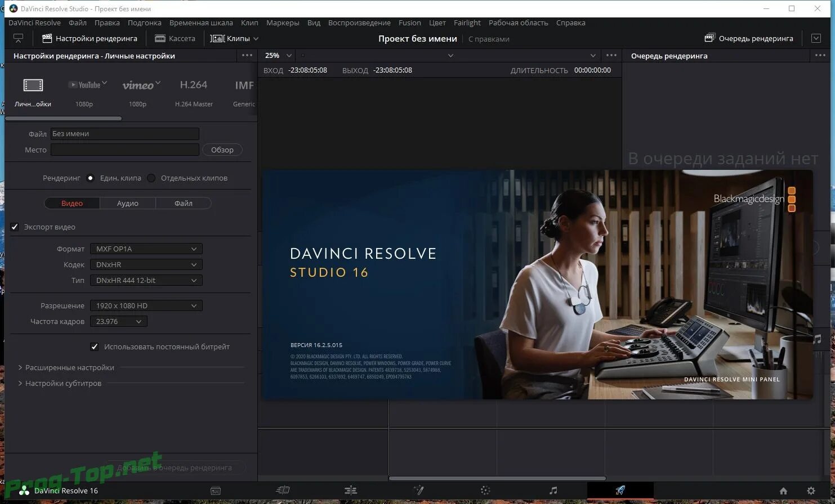
Task: Select the YouTube 1080p render preset
Action: (x=85, y=91)
